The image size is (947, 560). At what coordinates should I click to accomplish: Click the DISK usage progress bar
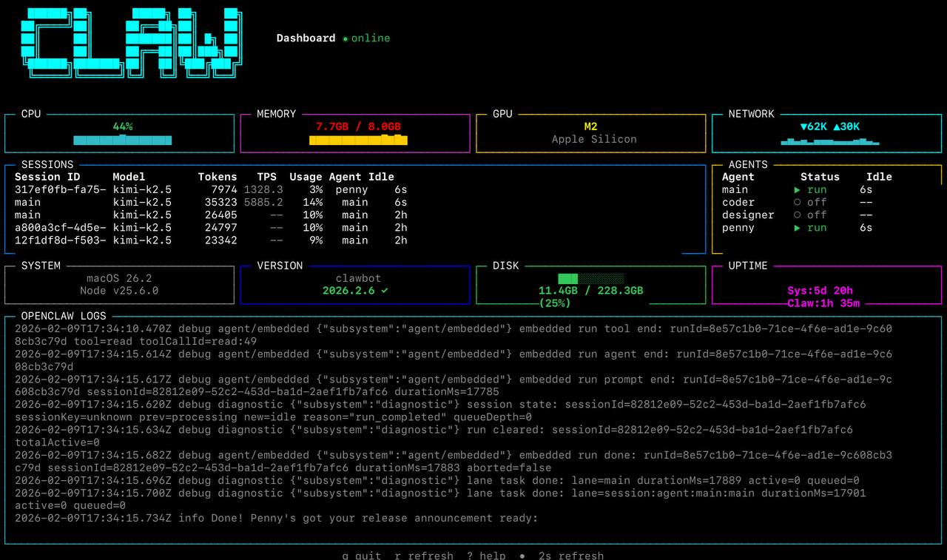(x=592, y=279)
